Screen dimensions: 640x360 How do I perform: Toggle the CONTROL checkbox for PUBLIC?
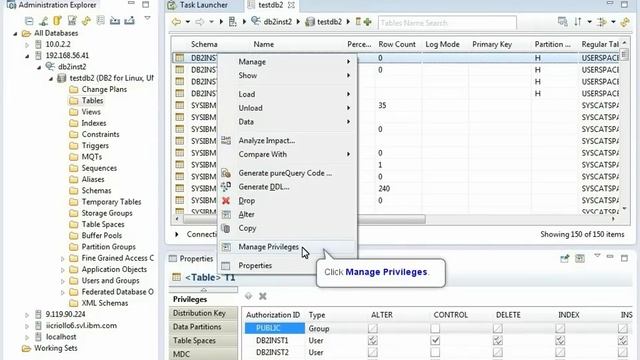435,328
